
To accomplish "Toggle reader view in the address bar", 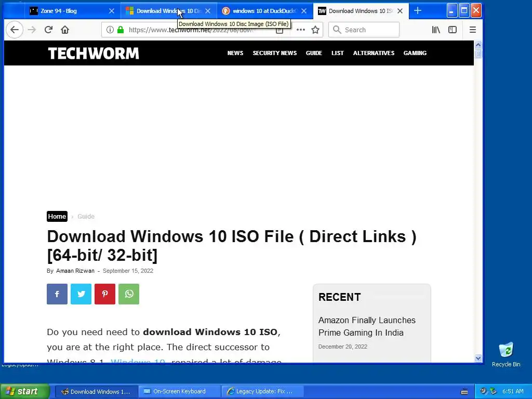I will (279, 31).
